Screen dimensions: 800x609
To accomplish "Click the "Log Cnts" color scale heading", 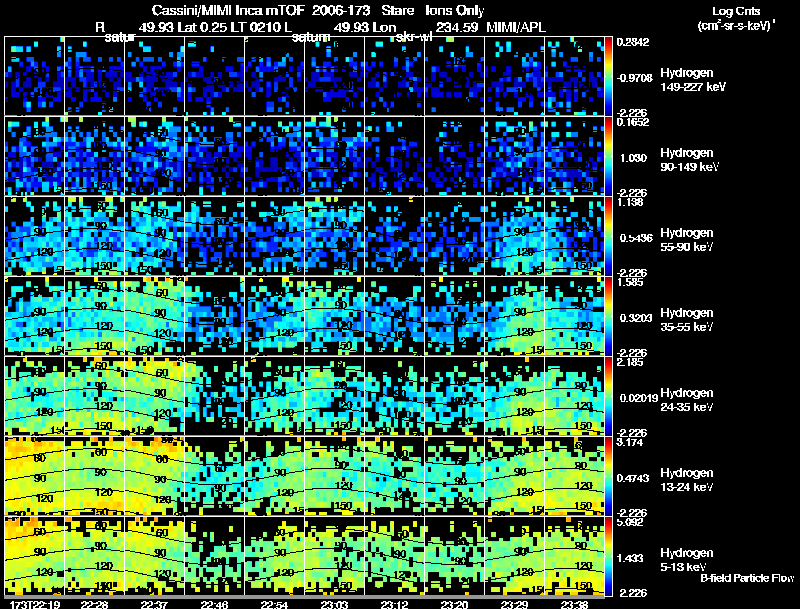I will (736, 11).
